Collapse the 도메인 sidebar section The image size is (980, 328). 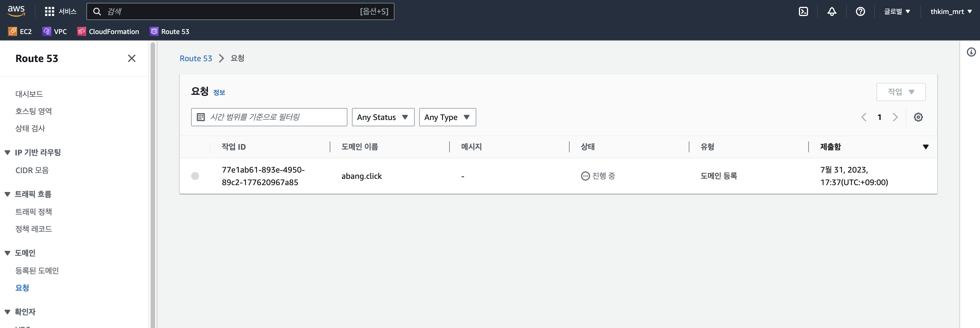click(7, 253)
